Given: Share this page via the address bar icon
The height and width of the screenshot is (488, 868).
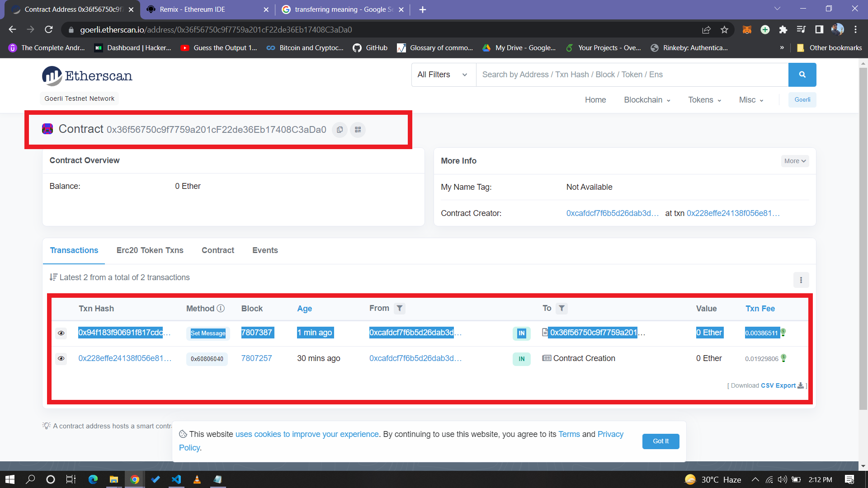Looking at the screenshot, I should 706,30.
